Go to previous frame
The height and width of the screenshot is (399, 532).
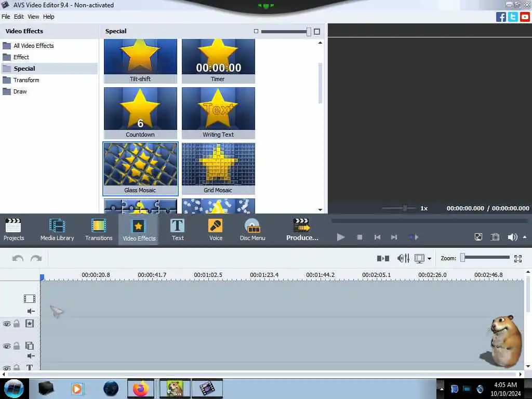[377, 237]
